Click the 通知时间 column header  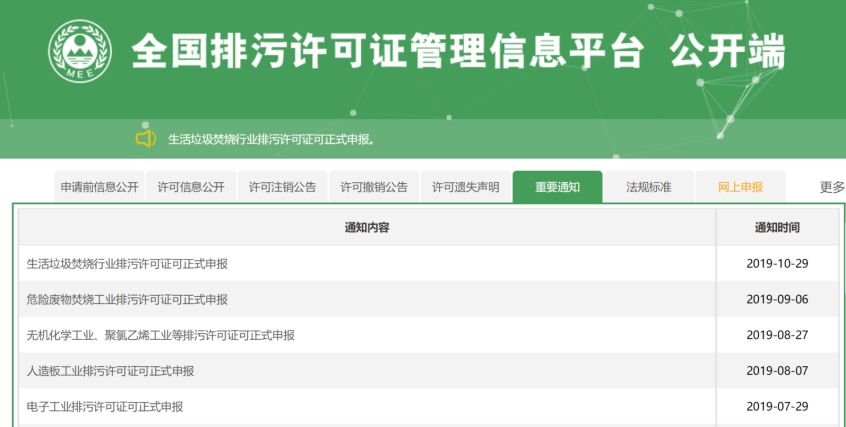[x=776, y=228]
